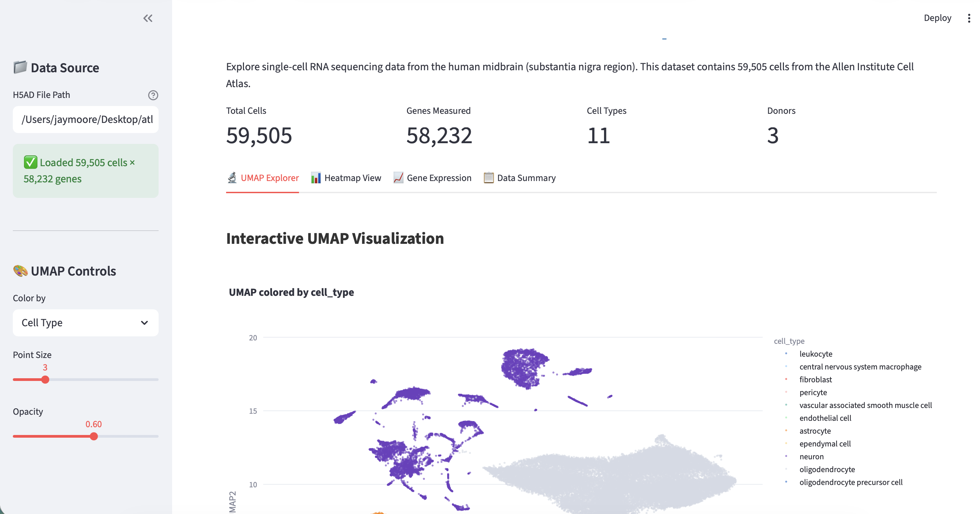Click the Point Size slider handle
The image size is (980, 514).
pyautogui.click(x=45, y=380)
